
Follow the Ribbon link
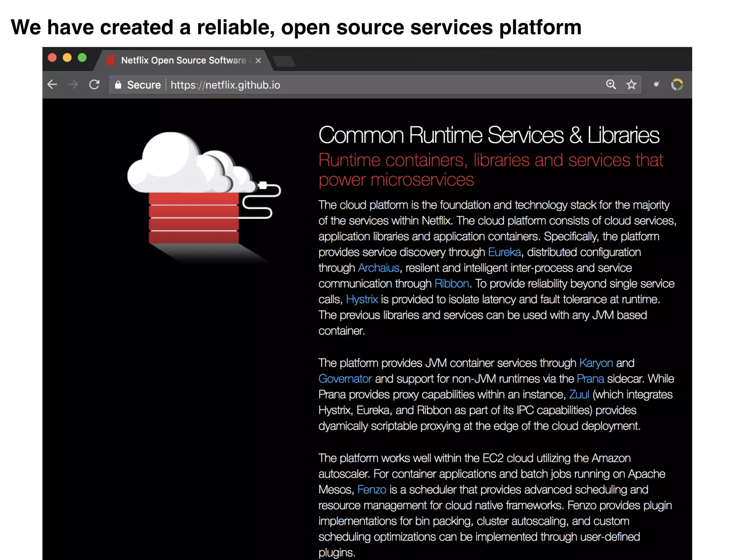point(452,283)
